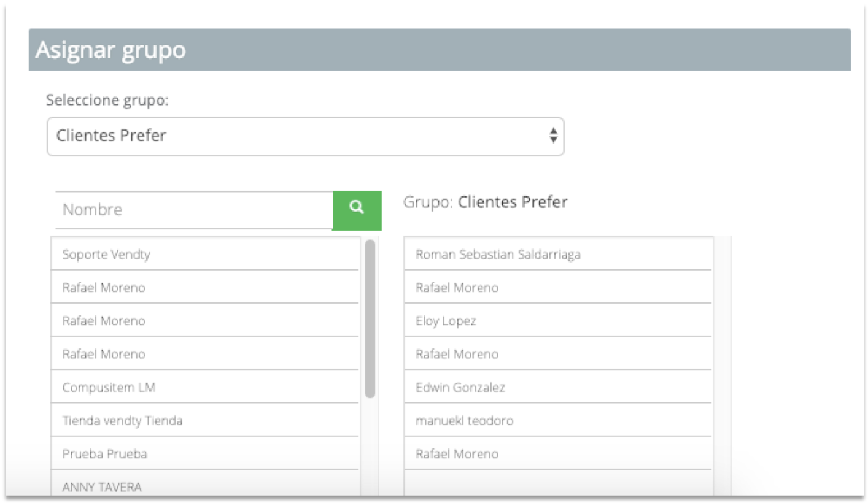Select ANNY TAVERA from the list
The height and width of the screenshot is (503, 868).
pos(204,486)
